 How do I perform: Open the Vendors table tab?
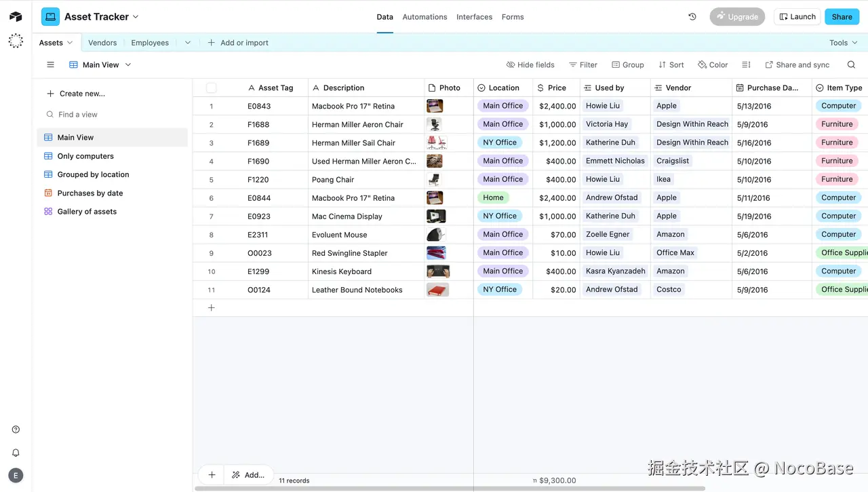tap(102, 43)
